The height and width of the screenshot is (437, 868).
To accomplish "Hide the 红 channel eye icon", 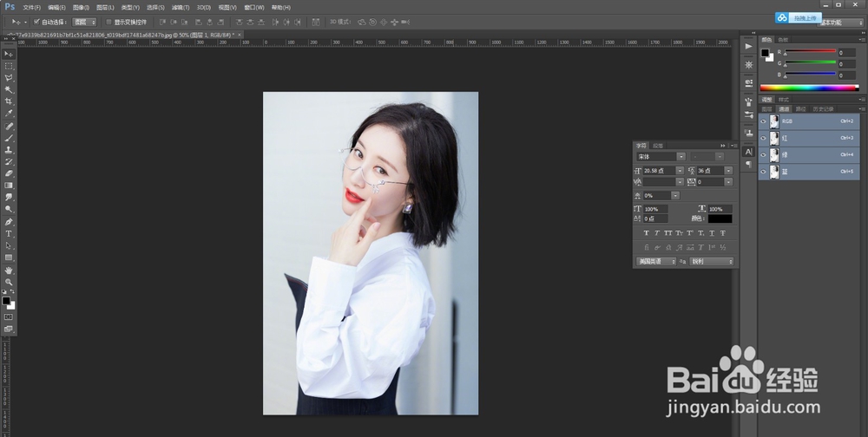I will point(763,138).
